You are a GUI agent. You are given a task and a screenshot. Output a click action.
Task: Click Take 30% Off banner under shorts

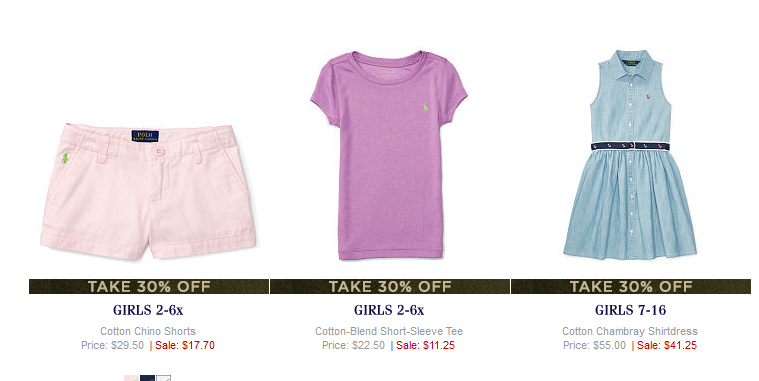click(x=149, y=287)
